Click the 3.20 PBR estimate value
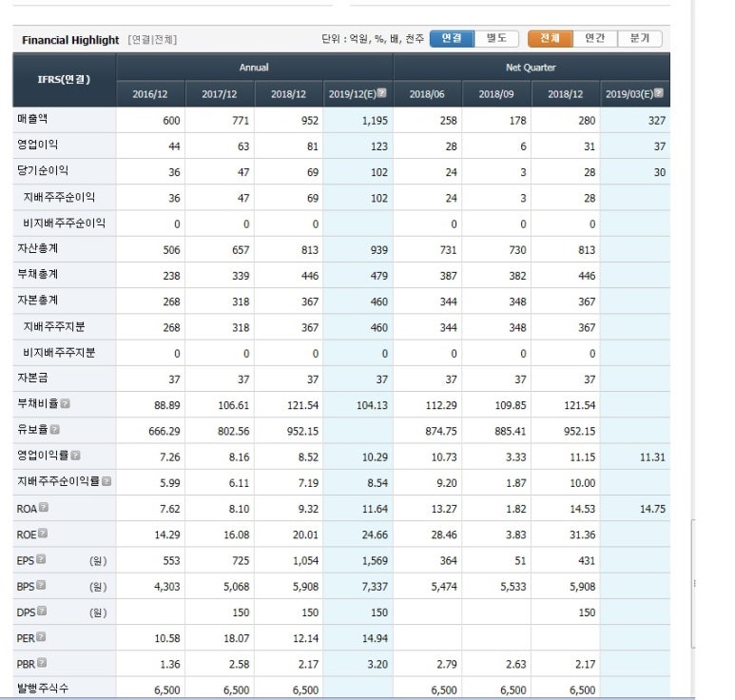735x700 pixels. pyautogui.click(x=377, y=664)
